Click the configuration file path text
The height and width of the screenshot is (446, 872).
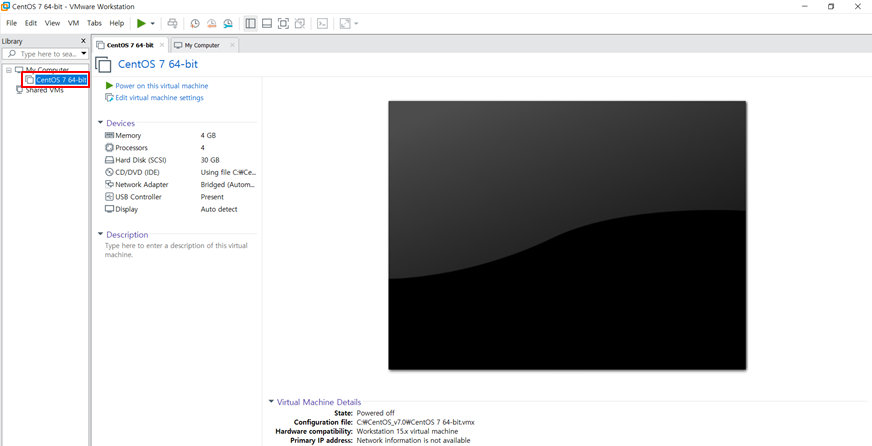[415, 422]
